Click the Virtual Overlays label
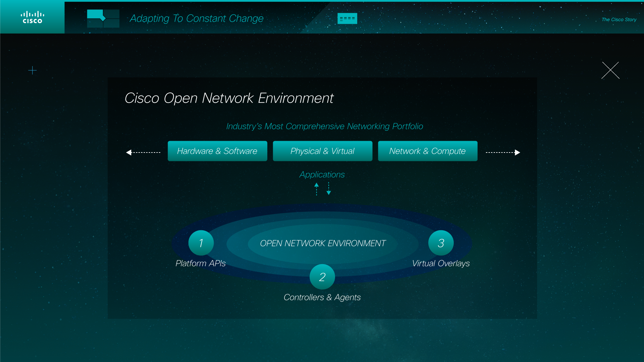Screen dimensions: 644x362 [441, 263]
